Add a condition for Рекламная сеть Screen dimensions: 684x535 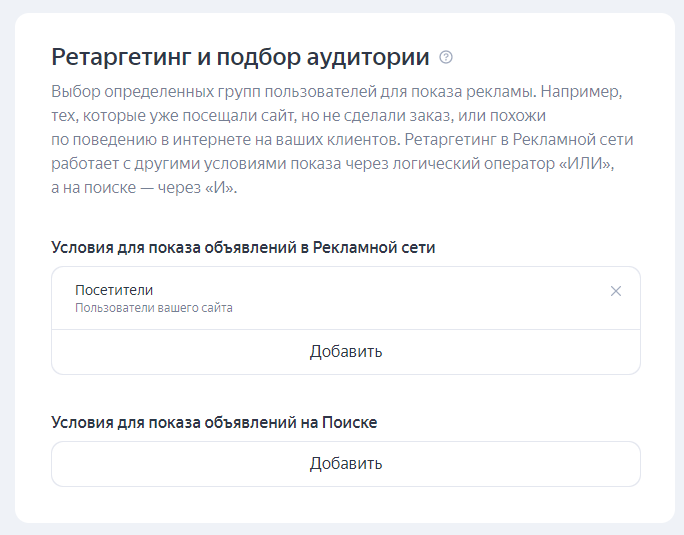point(345,352)
